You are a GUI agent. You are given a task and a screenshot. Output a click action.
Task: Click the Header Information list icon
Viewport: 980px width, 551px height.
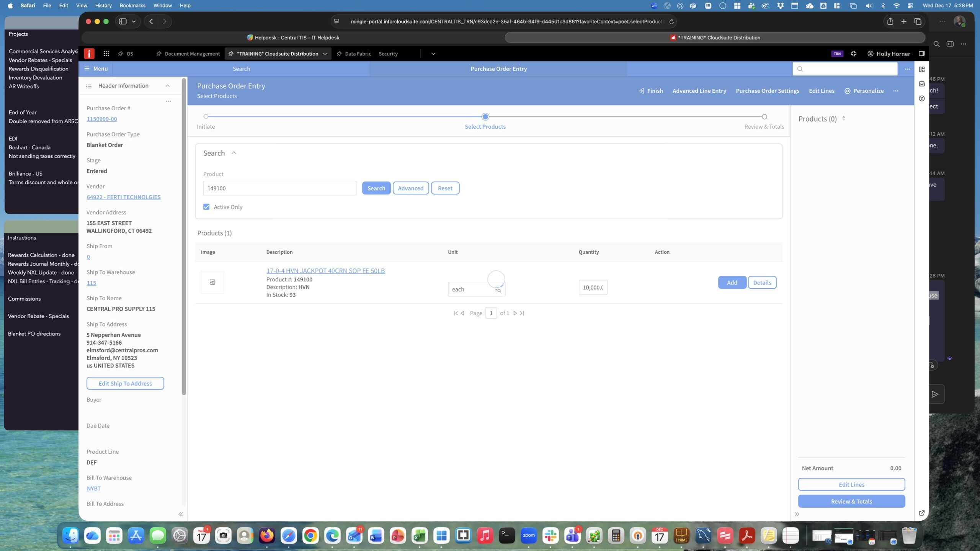click(89, 86)
